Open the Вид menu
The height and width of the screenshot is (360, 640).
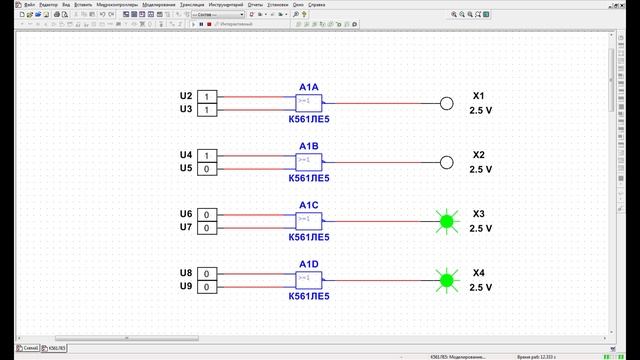[66, 5]
